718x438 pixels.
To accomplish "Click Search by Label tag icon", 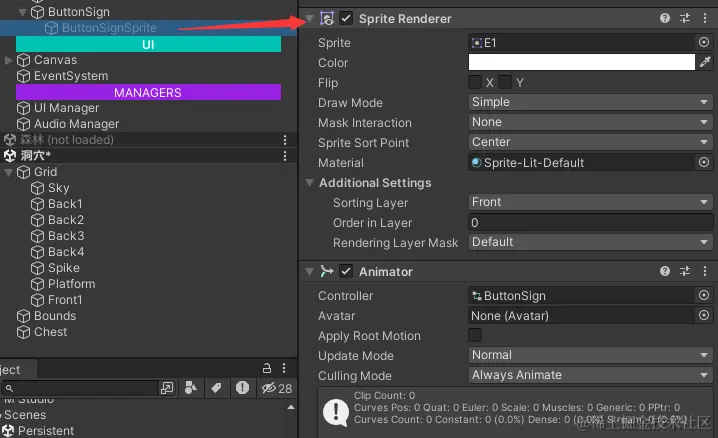I will (x=216, y=388).
